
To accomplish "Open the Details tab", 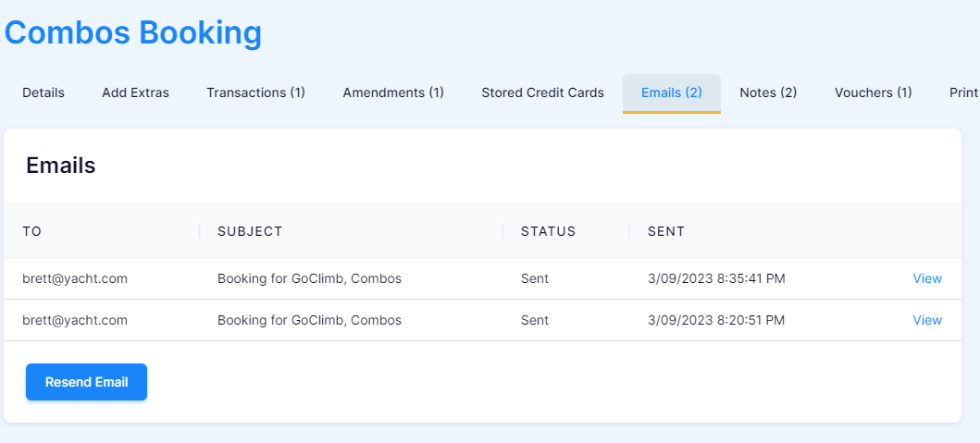I will 43,93.
